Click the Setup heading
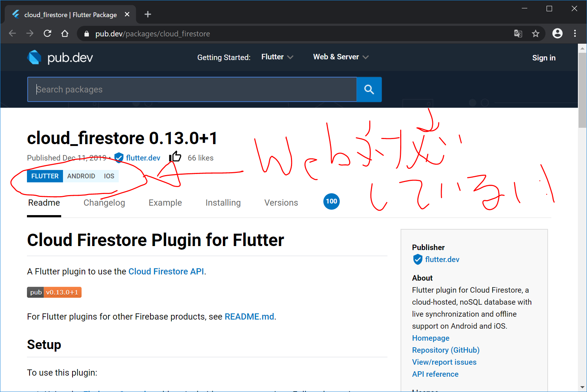Image resolution: width=587 pixels, height=392 pixels. pyautogui.click(x=44, y=345)
